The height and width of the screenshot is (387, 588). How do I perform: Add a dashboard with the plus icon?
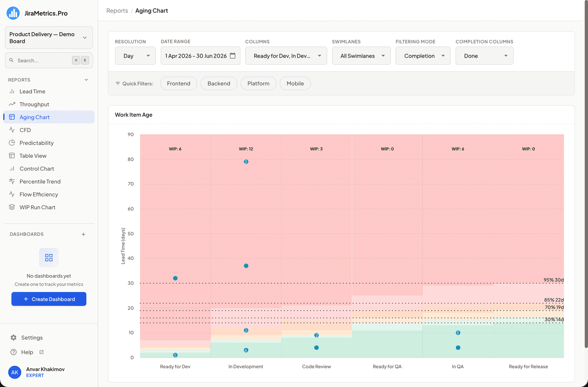pyautogui.click(x=84, y=234)
